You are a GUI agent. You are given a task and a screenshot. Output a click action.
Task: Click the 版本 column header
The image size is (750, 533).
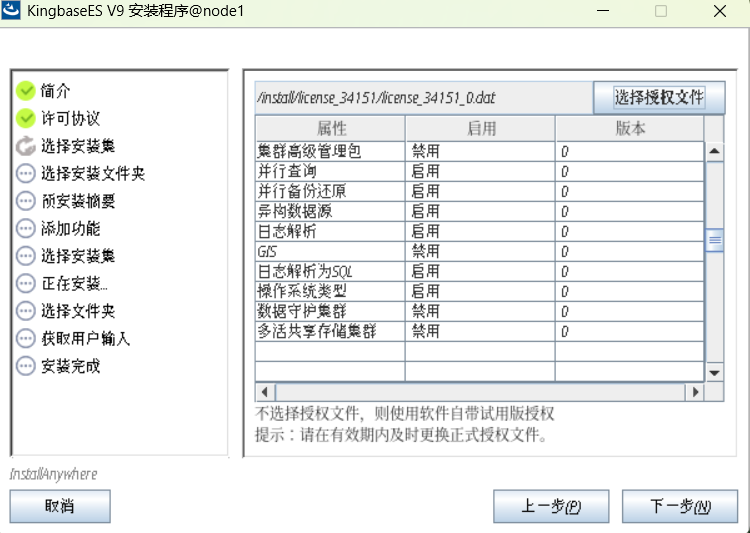(x=630, y=129)
